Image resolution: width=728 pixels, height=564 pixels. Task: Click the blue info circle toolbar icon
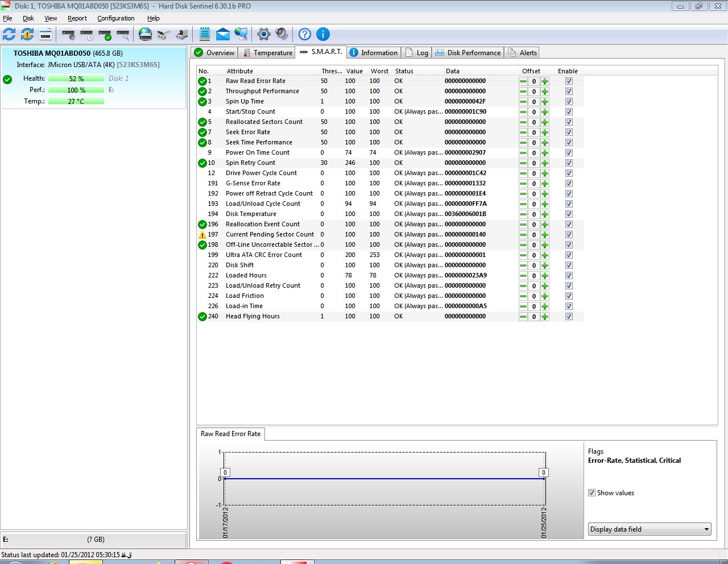[322, 34]
